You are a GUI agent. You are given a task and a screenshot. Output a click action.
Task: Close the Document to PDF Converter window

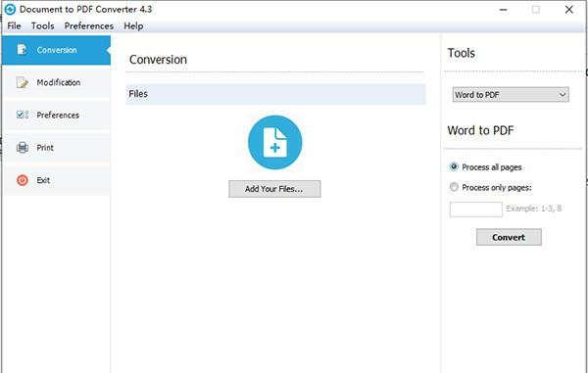click(568, 10)
